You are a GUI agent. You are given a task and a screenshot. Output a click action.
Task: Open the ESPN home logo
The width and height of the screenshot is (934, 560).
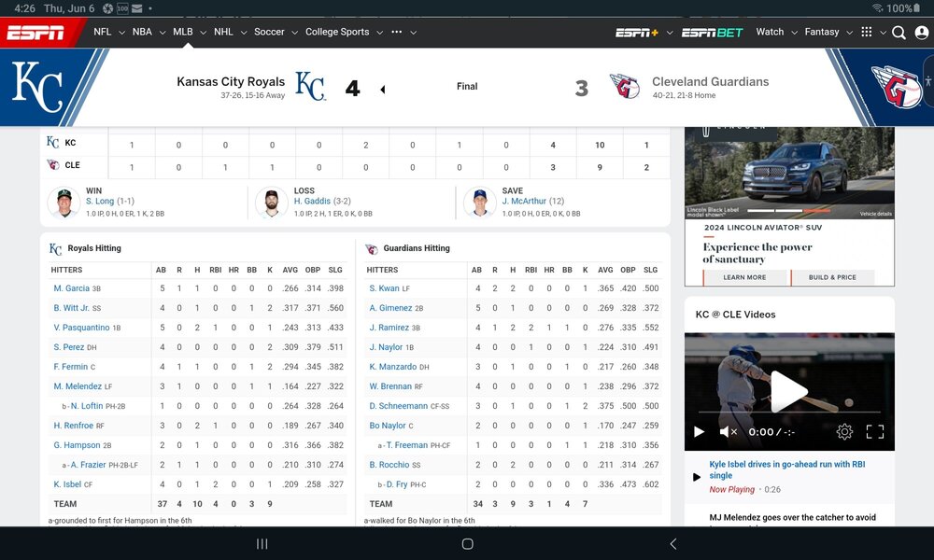click(35, 33)
